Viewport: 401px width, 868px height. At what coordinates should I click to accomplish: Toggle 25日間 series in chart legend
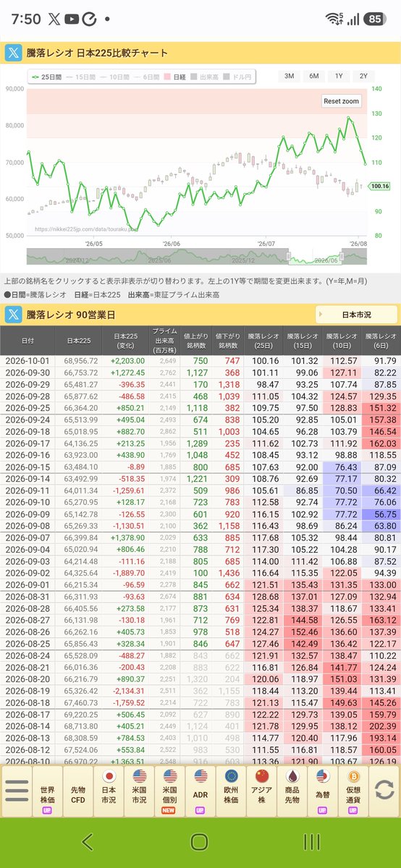tap(47, 76)
